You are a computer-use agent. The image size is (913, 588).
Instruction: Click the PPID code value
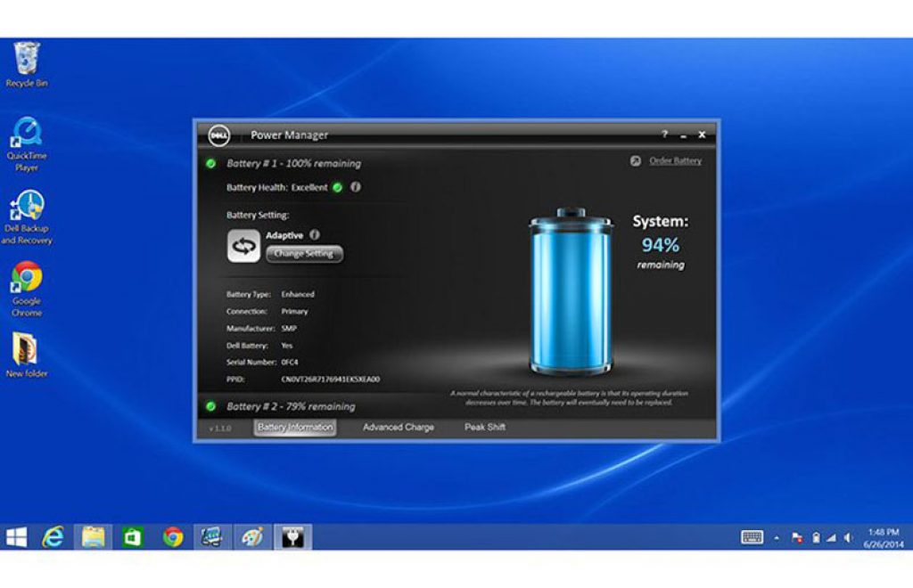[331, 380]
